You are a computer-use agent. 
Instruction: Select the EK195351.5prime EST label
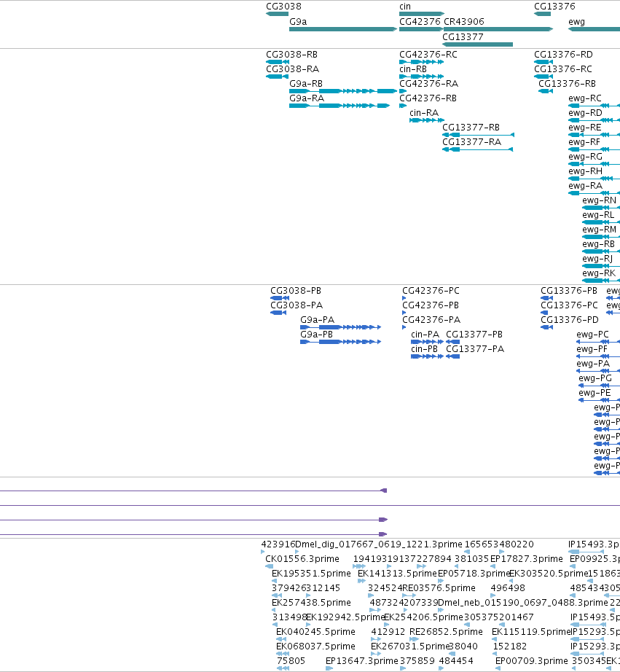point(312,574)
